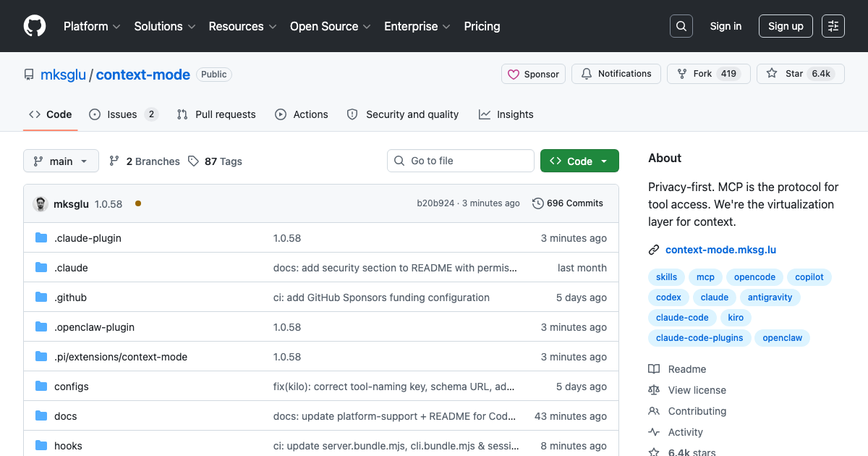Click the search magnifier icon
The image size is (868, 456).
681,26
